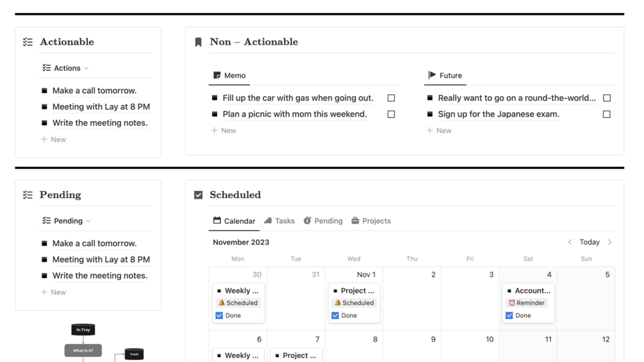Click the checklist icon beside Pending heading
Screen dimensions: 644x362
tap(28, 195)
